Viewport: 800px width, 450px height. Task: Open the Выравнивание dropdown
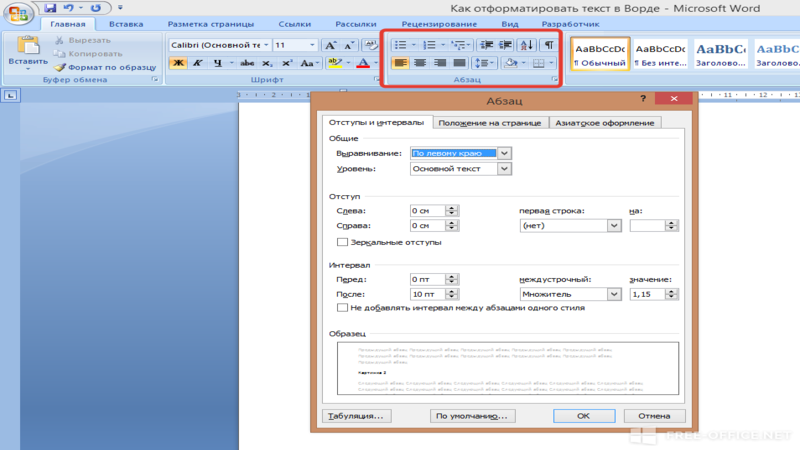(504, 153)
